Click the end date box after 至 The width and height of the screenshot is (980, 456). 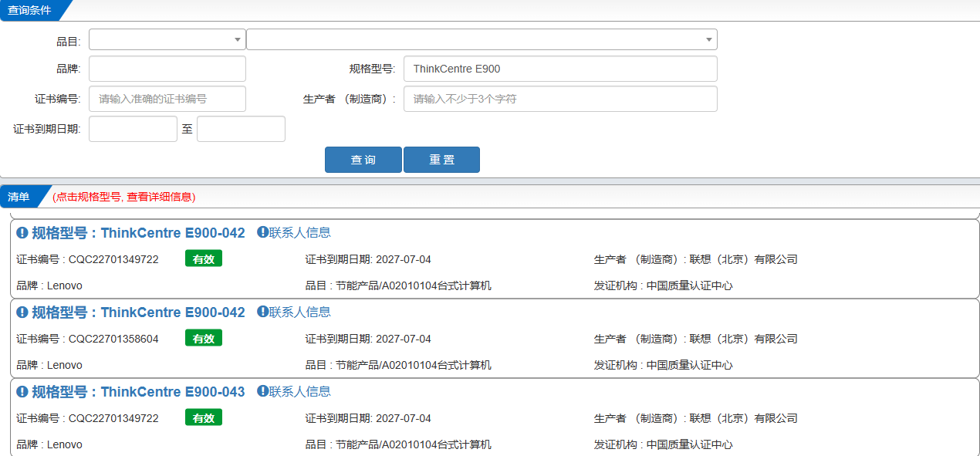click(x=241, y=129)
